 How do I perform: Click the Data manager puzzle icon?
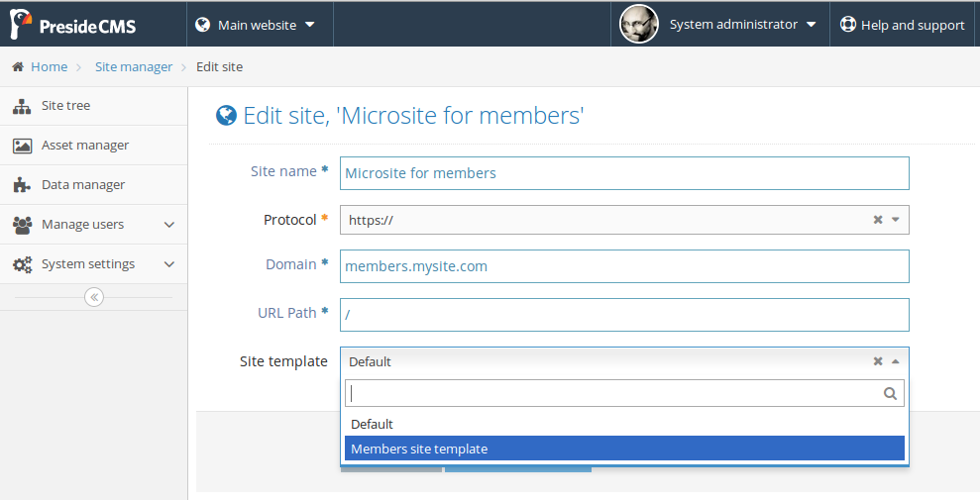pos(22,185)
